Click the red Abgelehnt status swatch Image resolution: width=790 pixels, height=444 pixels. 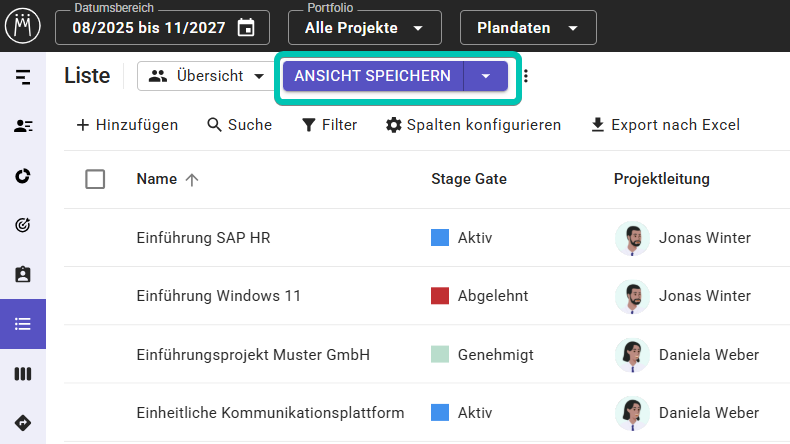(x=440, y=296)
